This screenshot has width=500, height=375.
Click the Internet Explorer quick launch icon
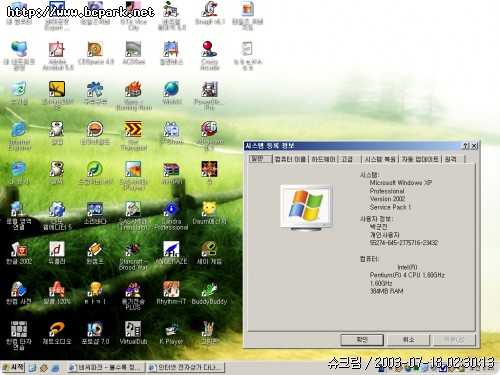coord(55,368)
